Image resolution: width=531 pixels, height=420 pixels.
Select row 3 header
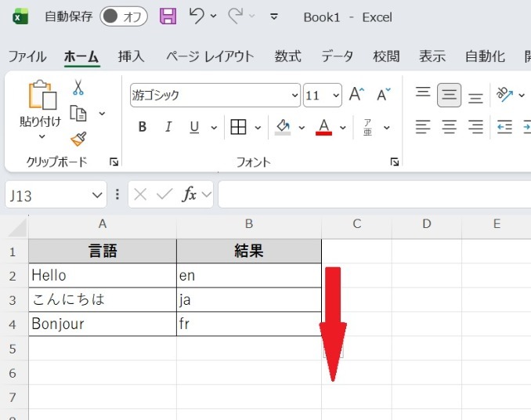[x=13, y=300]
